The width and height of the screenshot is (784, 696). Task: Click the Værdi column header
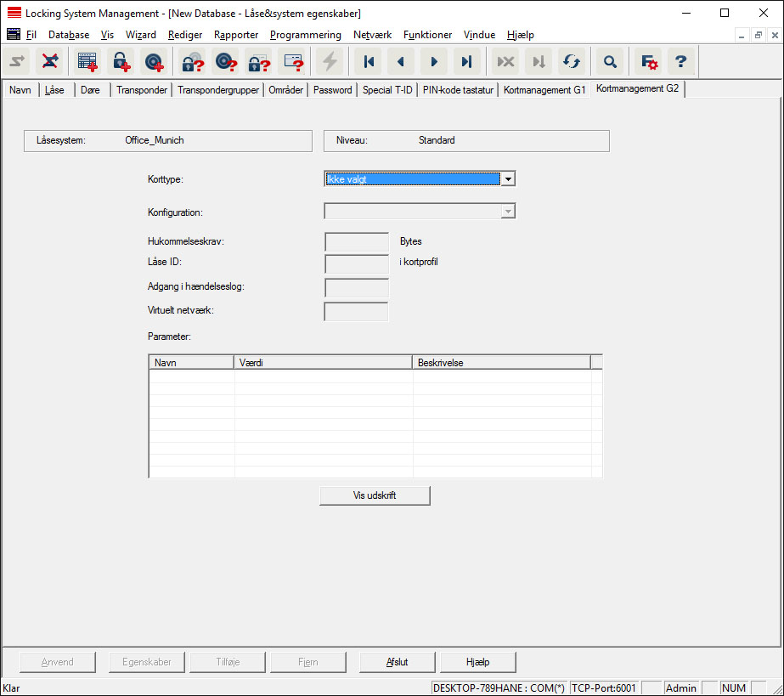(x=323, y=363)
